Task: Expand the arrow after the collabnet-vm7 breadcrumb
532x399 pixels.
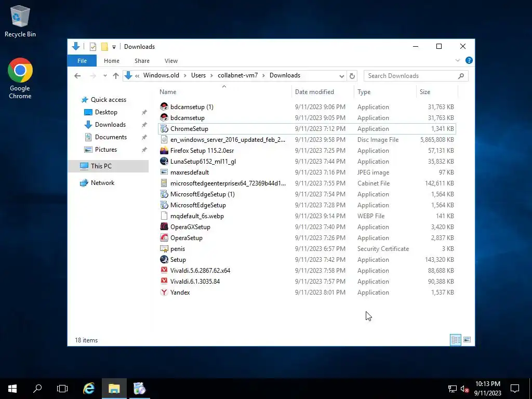Action: coord(263,76)
